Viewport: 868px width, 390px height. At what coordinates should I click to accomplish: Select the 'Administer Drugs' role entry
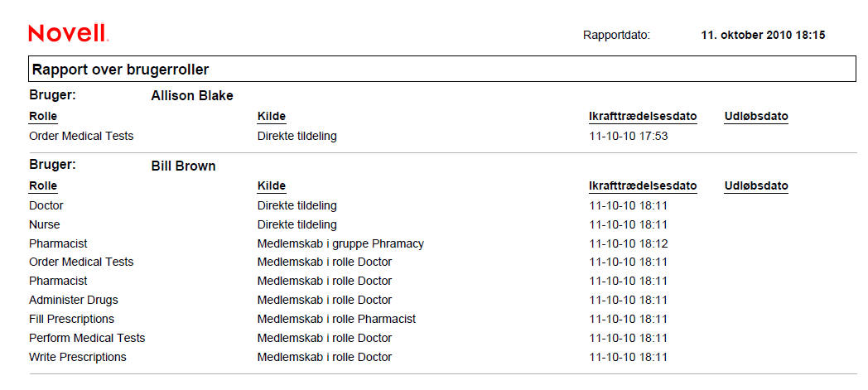tap(74, 300)
